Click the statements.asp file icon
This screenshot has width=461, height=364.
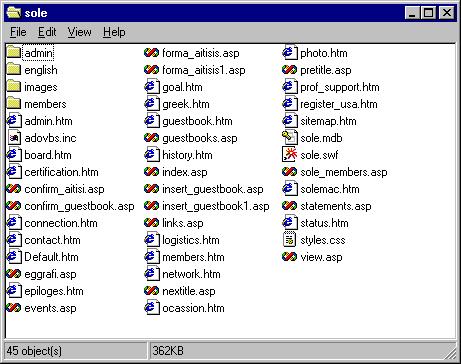click(x=290, y=206)
